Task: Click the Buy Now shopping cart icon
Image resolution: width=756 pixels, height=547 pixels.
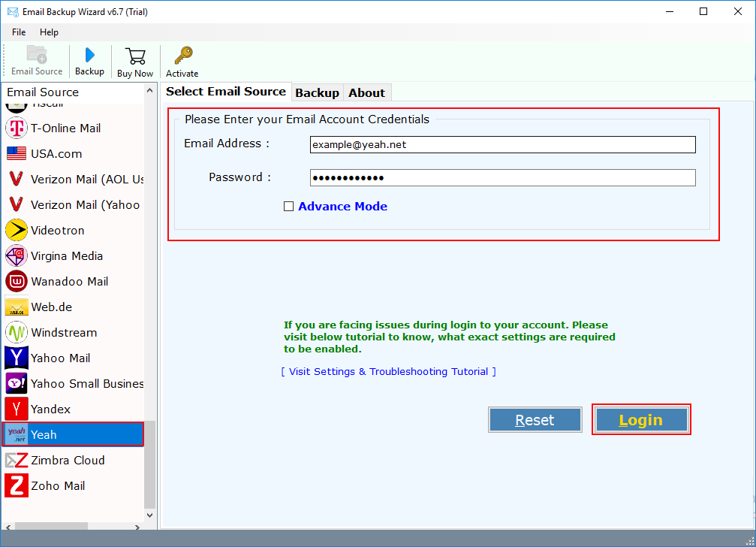Action: 135,56
